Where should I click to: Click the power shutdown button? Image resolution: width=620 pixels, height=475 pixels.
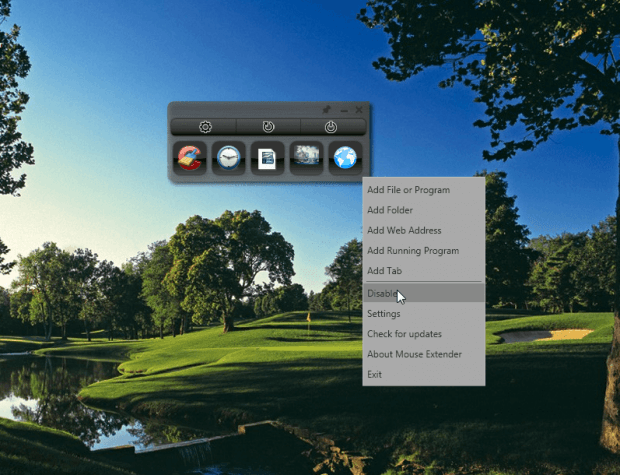333,127
